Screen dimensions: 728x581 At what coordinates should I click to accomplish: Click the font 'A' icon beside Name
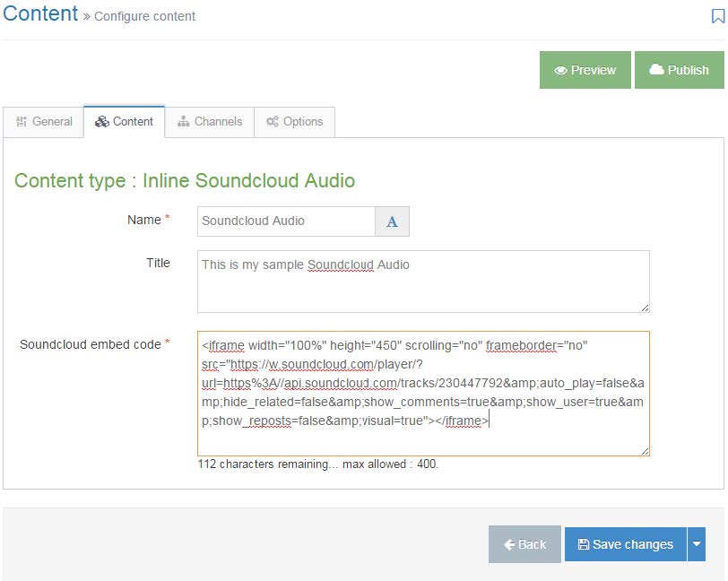tap(392, 221)
